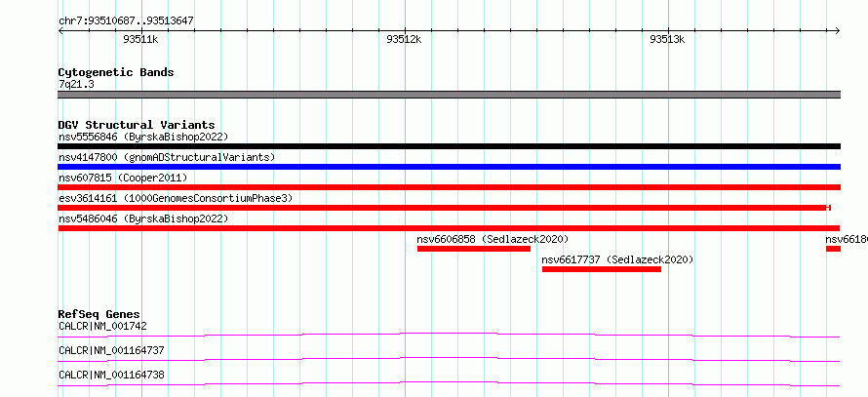
Task: Click the CALCR NM_001742 magenta gene line
Action: [449, 335]
